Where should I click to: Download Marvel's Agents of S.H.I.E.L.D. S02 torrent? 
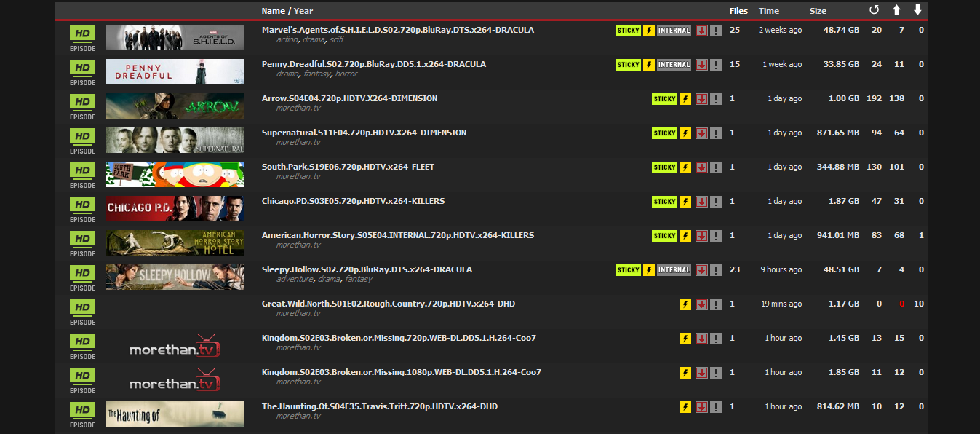pos(701,31)
